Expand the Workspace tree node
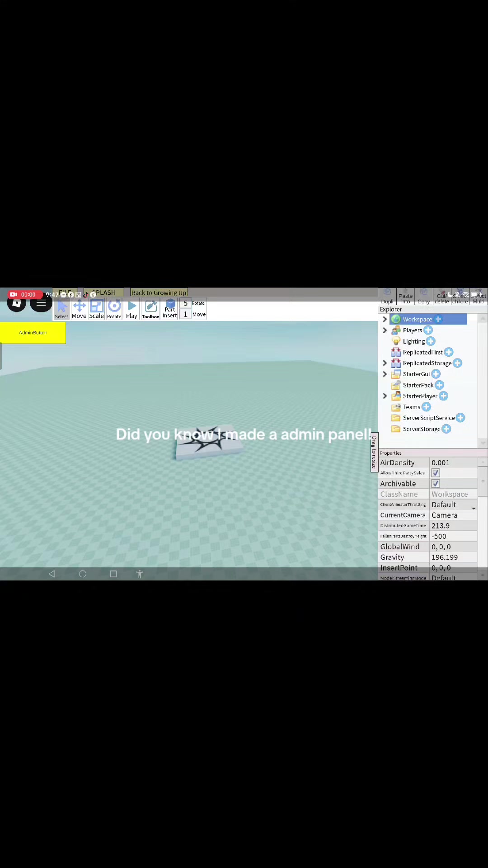Viewport: 488px width, 868px height. (385, 319)
